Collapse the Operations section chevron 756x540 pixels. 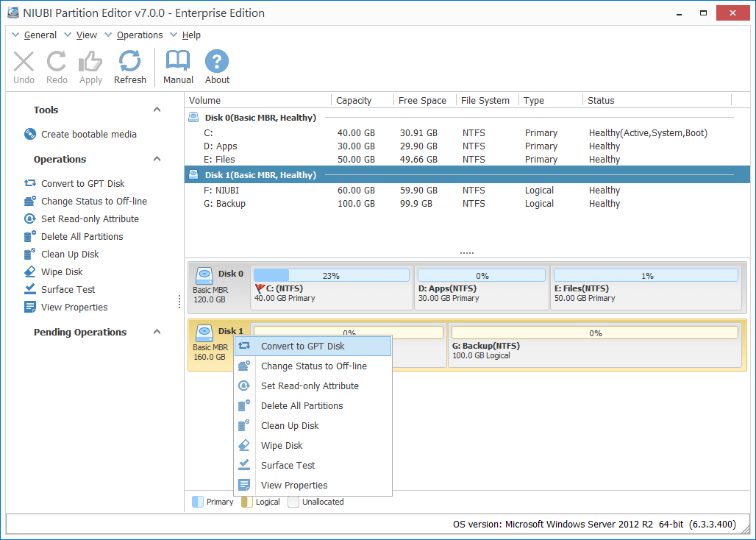point(157,159)
